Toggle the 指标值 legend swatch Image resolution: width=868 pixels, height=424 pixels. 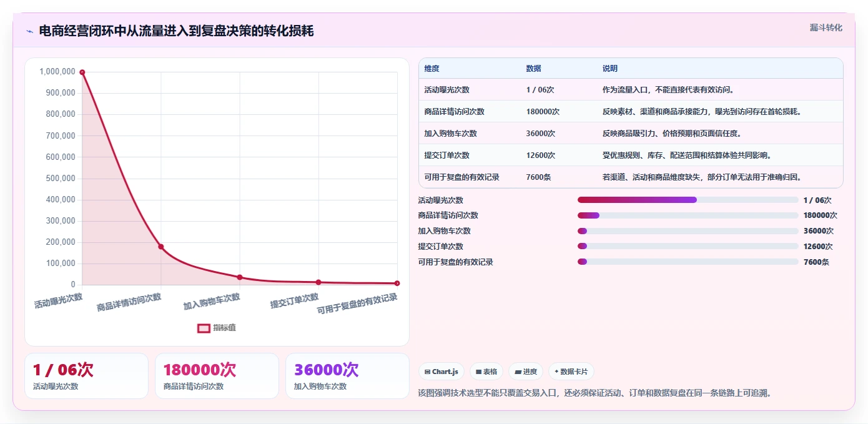(x=204, y=328)
